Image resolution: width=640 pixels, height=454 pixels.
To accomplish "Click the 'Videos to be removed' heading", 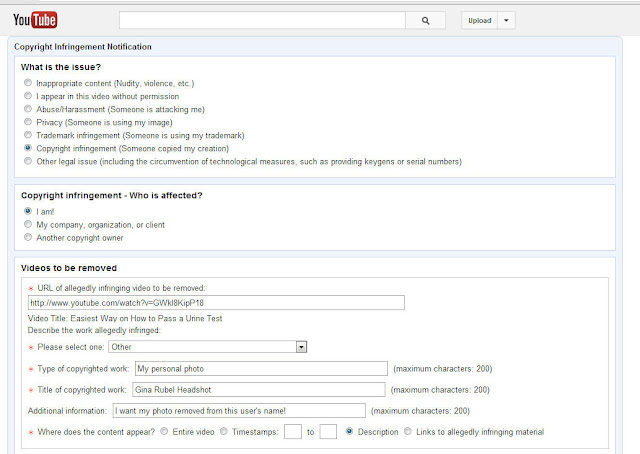I will coord(69,268).
